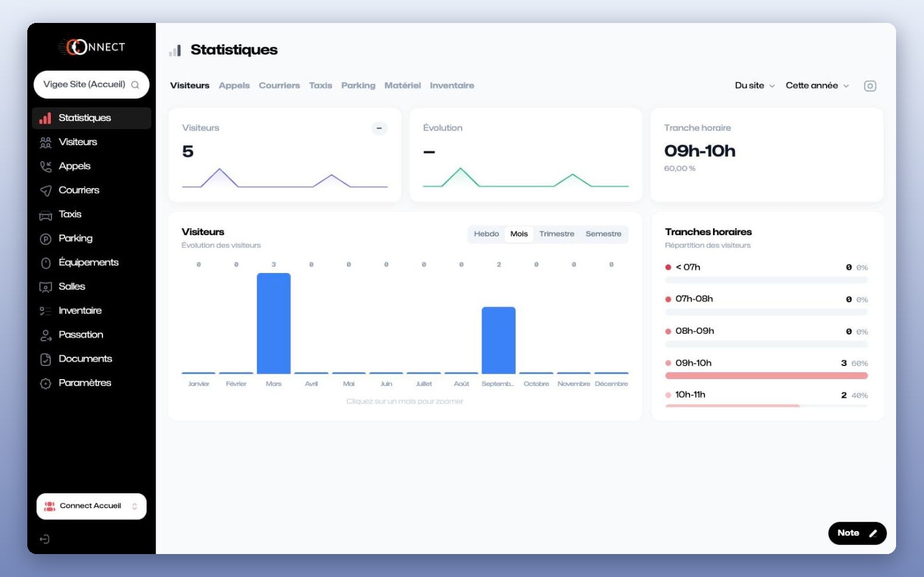Switch to the Appels tab

pyautogui.click(x=234, y=86)
